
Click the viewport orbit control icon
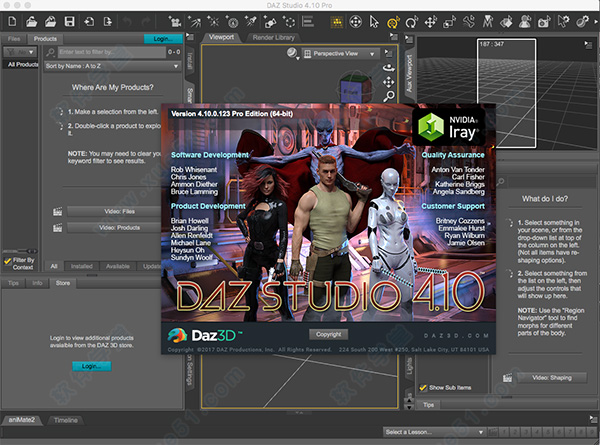tap(388, 68)
